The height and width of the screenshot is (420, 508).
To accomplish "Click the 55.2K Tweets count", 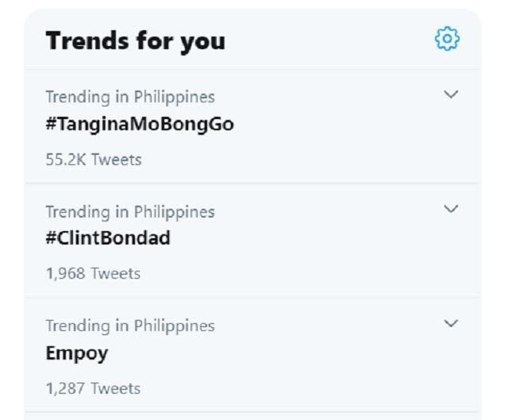I will click(x=94, y=160).
